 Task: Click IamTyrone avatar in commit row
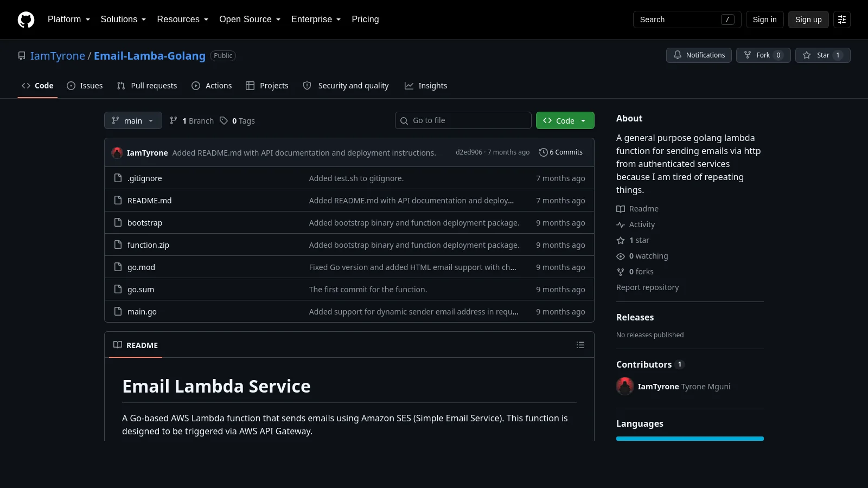pyautogui.click(x=117, y=153)
